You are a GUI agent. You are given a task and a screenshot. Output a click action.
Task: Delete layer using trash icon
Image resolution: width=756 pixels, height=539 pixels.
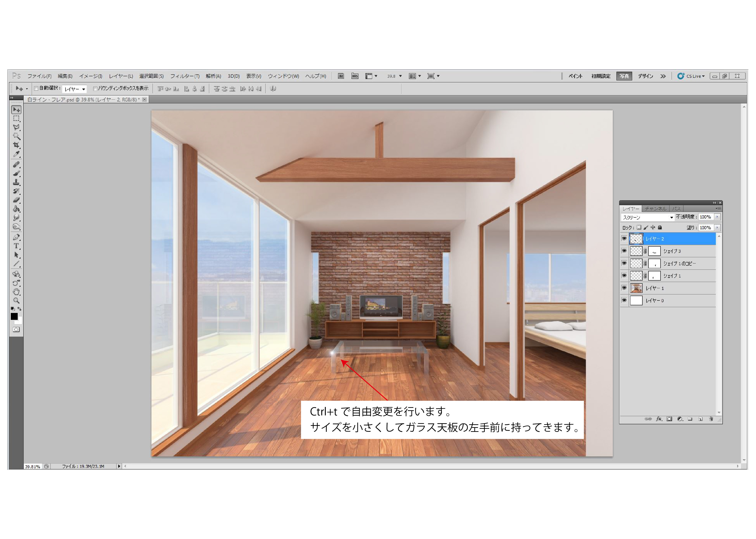click(x=711, y=419)
